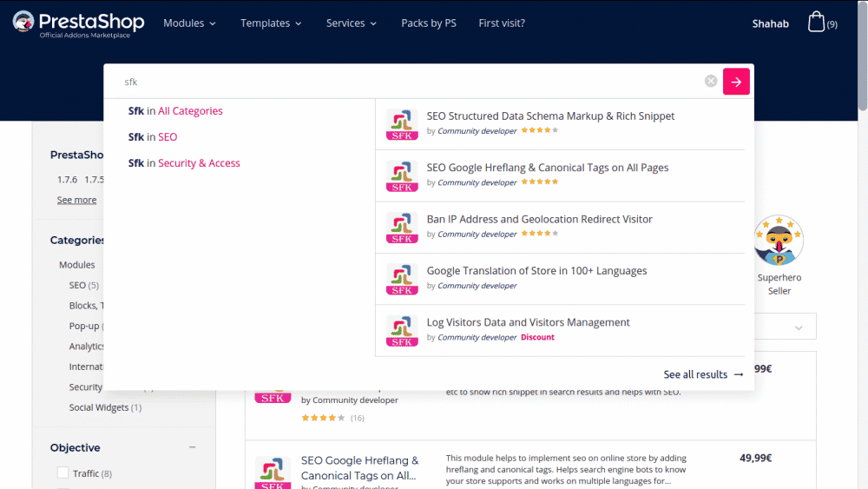
Task: Click See all results link
Action: (703, 374)
